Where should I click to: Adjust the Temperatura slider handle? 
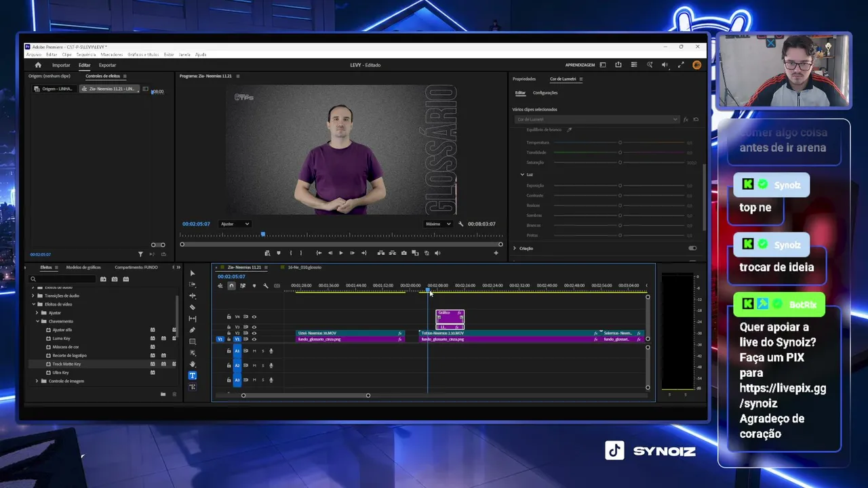pos(620,142)
